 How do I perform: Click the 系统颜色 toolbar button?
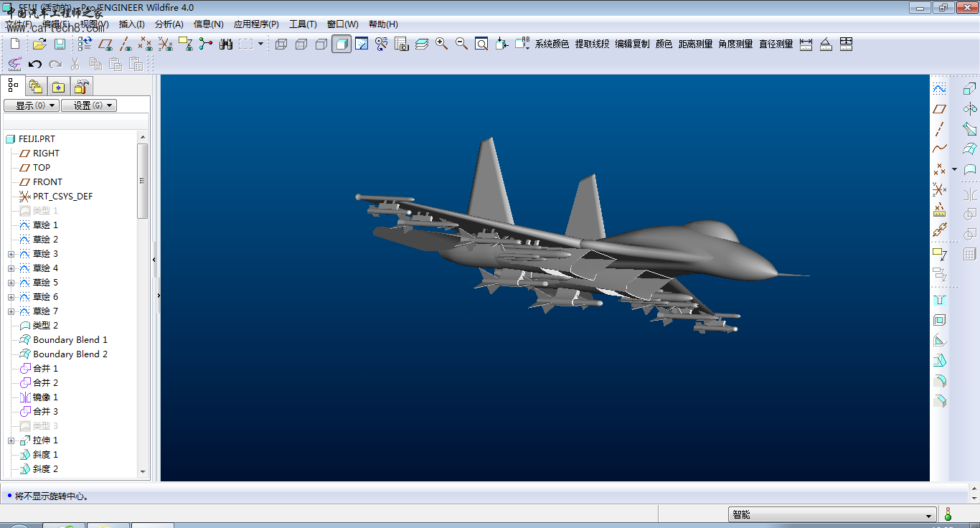[x=552, y=44]
